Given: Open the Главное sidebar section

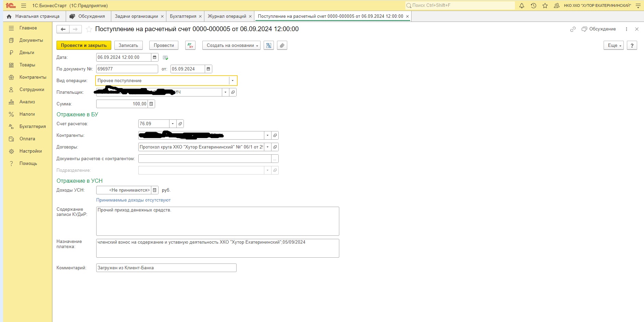Looking at the screenshot, I should (x=28, y=28).
